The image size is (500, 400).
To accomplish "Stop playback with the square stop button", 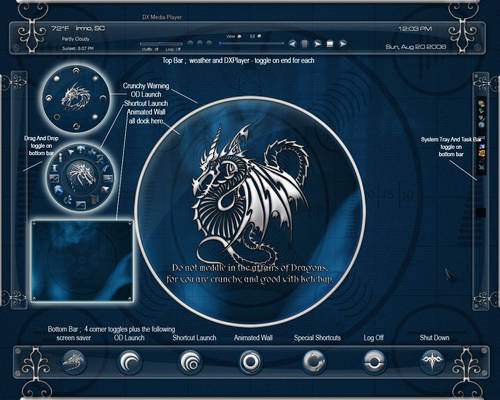I will point(330,44).
